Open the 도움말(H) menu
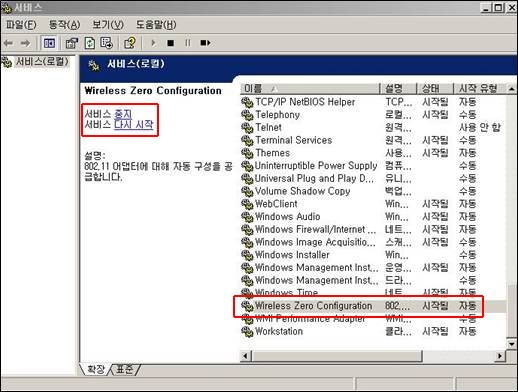The image size is (518, 392). coord(156,25)
